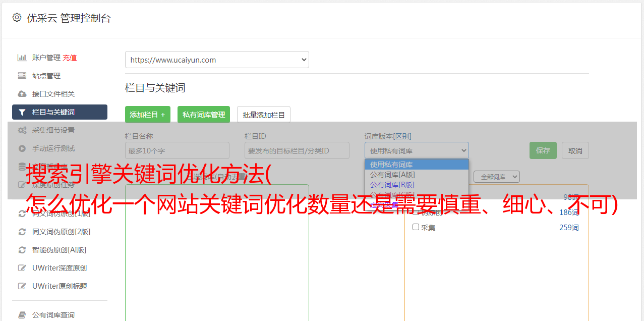Click inside the green-bordered keyword text area

click(x=217, y=252)
